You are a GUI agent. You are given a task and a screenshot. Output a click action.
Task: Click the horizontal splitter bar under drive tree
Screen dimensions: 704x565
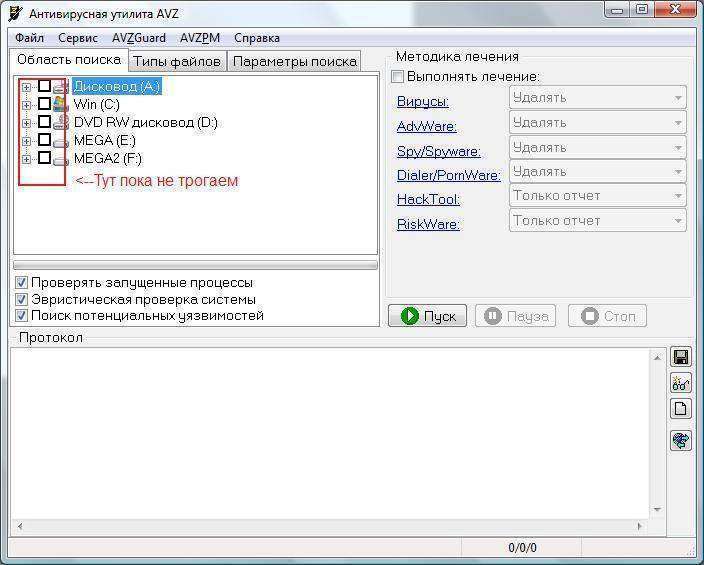[196, 265]
